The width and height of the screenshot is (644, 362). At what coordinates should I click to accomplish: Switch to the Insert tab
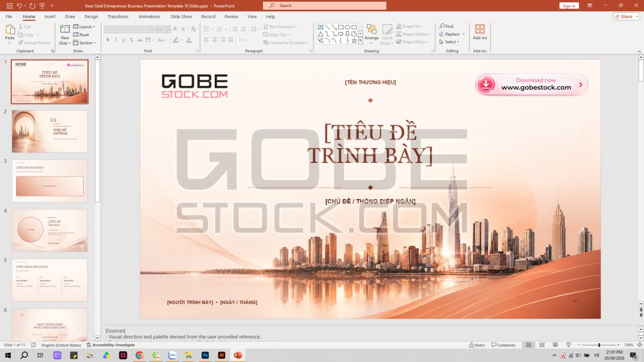[x=50, y=17]
